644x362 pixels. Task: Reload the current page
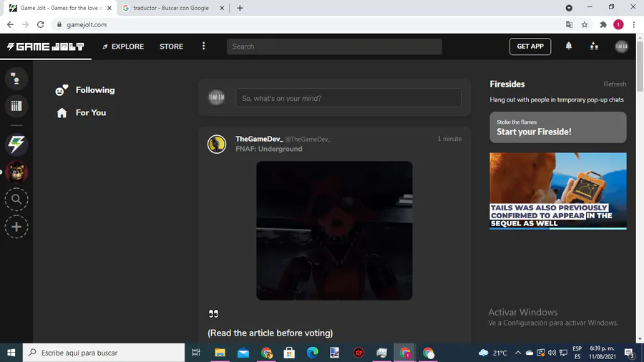click(40, 24)
